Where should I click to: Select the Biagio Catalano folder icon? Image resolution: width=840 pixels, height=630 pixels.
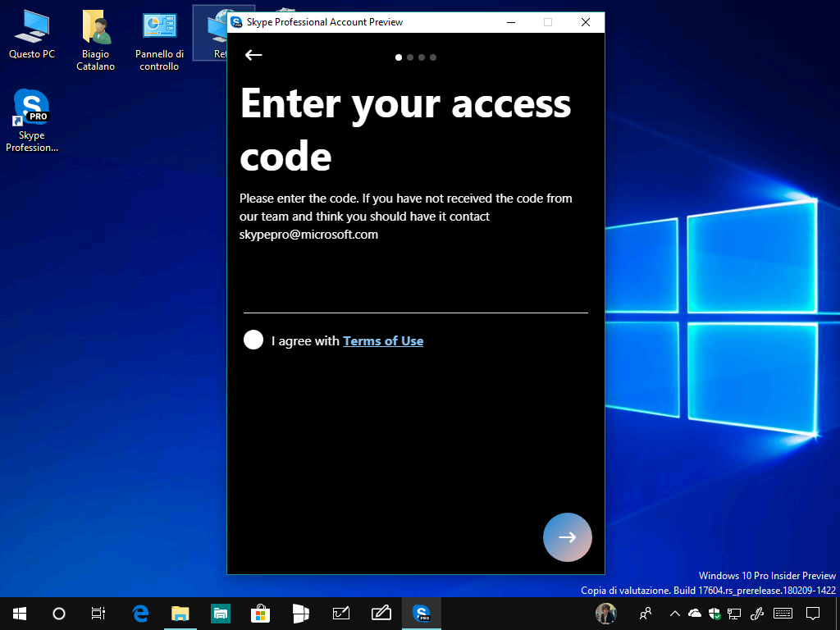(x=95, y=40)
